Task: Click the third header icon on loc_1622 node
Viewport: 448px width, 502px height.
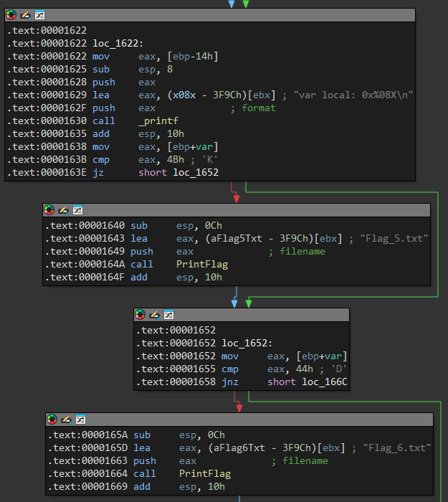Action: (39, 15)
